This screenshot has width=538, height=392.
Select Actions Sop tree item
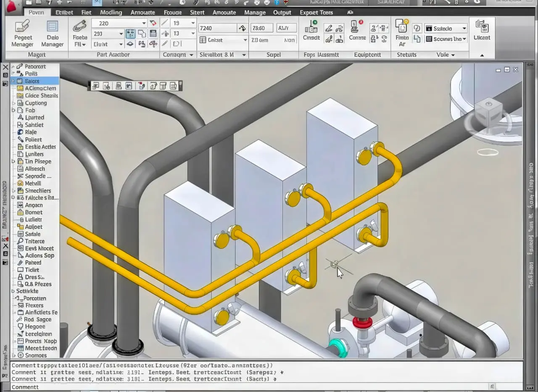(x=40, y=255)
